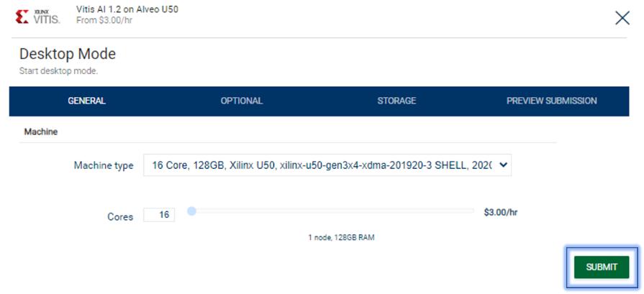Click the 'From $3.00/hr' price text

[104, 20]
